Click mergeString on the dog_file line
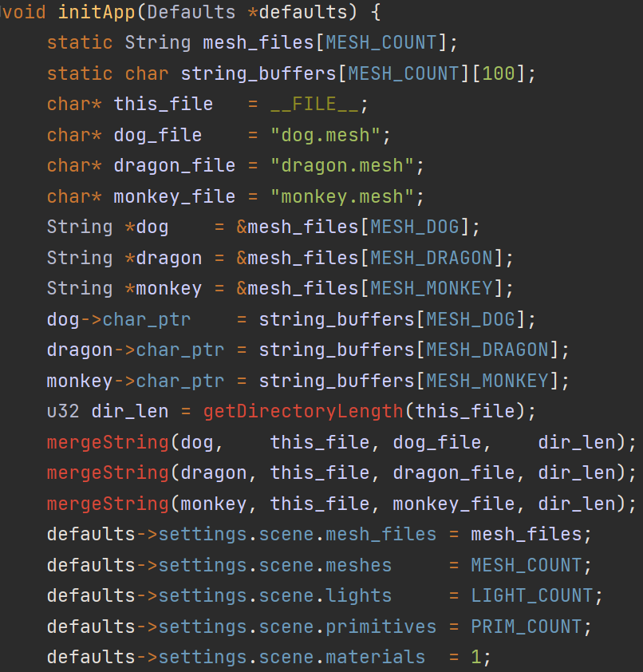Screen dimensions: 643x672 coord(108,442)
